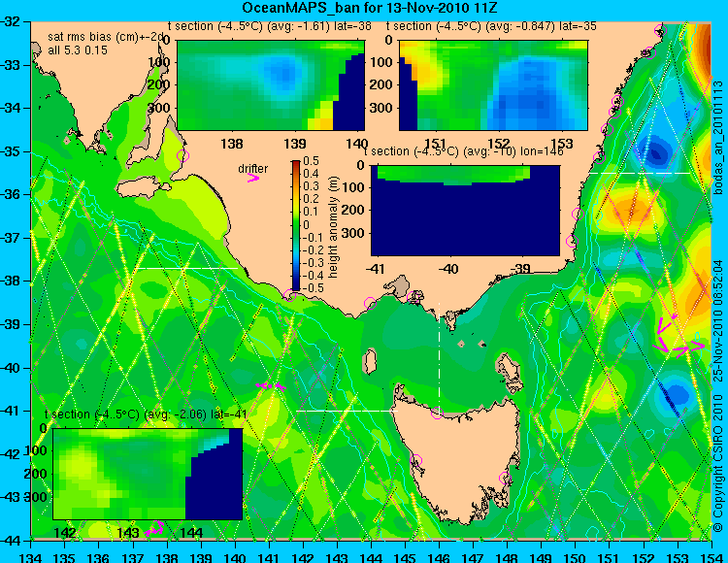The width and height of the screenshot is (728, 563).
Task: Click white dashed section line at latitude -41
Action: 347,411
